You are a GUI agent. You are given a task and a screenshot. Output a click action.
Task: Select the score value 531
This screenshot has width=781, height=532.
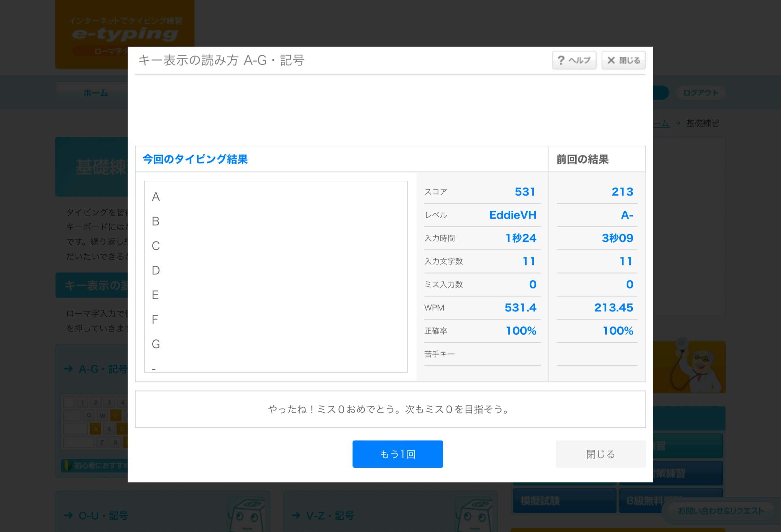point(525,192)
